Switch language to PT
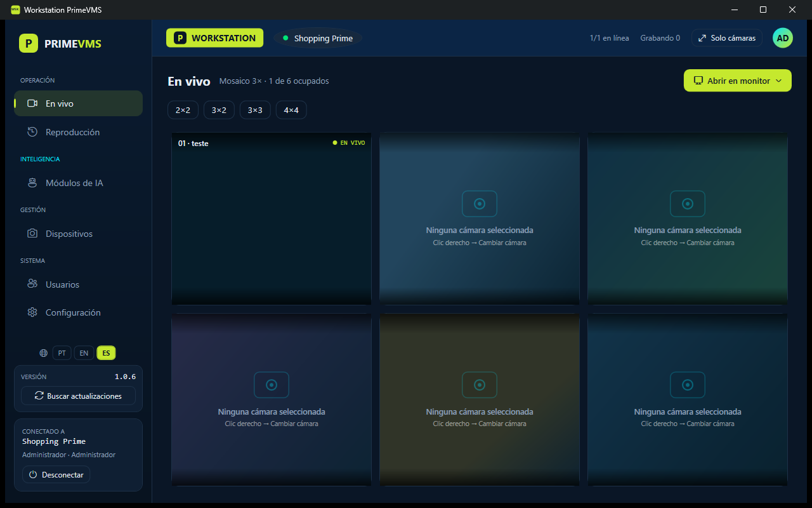The width and height of the screenshot is (812, 508). click(x=62, y=353)
